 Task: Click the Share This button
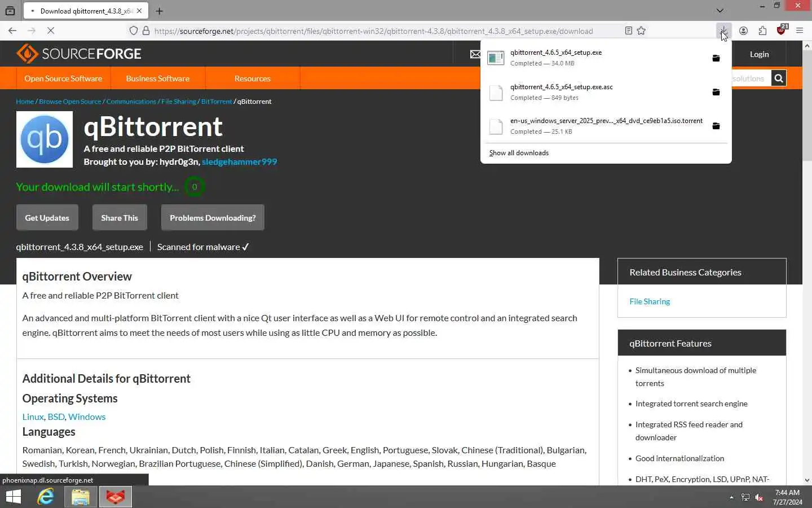click(x=120, y=218)
